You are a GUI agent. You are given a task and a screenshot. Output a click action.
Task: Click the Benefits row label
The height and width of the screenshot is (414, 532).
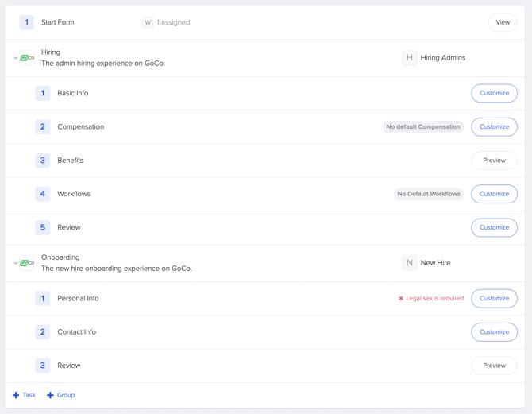tap(70, 161)
